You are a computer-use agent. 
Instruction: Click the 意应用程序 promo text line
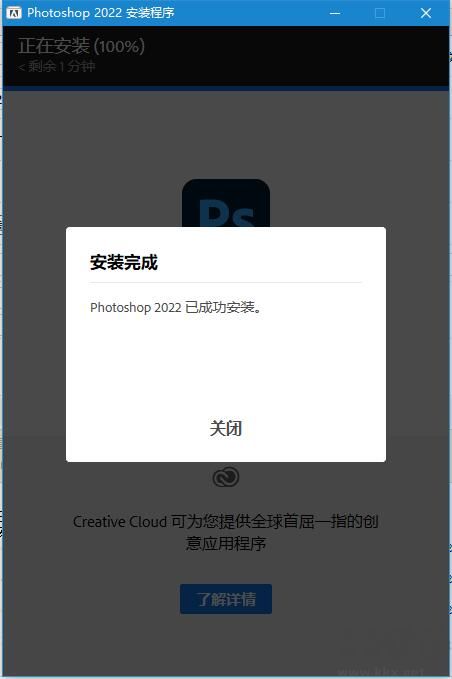226,543
